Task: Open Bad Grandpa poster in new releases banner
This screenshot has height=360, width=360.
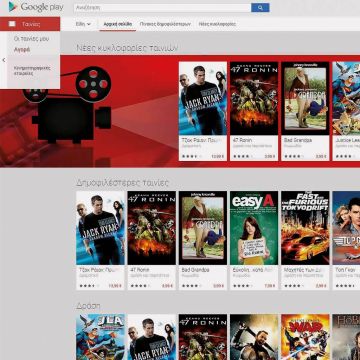Action: pyautogui.click(x=305, y=98)
